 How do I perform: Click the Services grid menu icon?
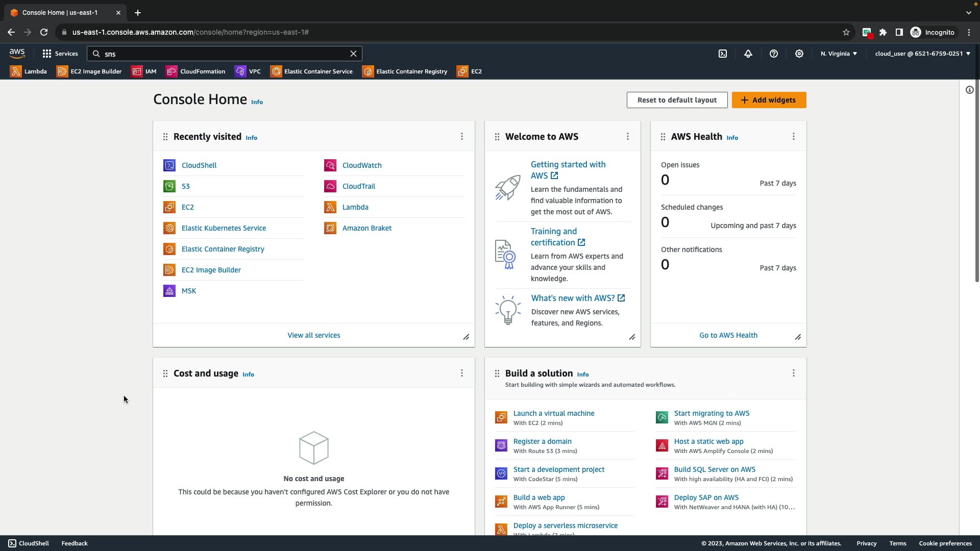(x=47, y=54)
